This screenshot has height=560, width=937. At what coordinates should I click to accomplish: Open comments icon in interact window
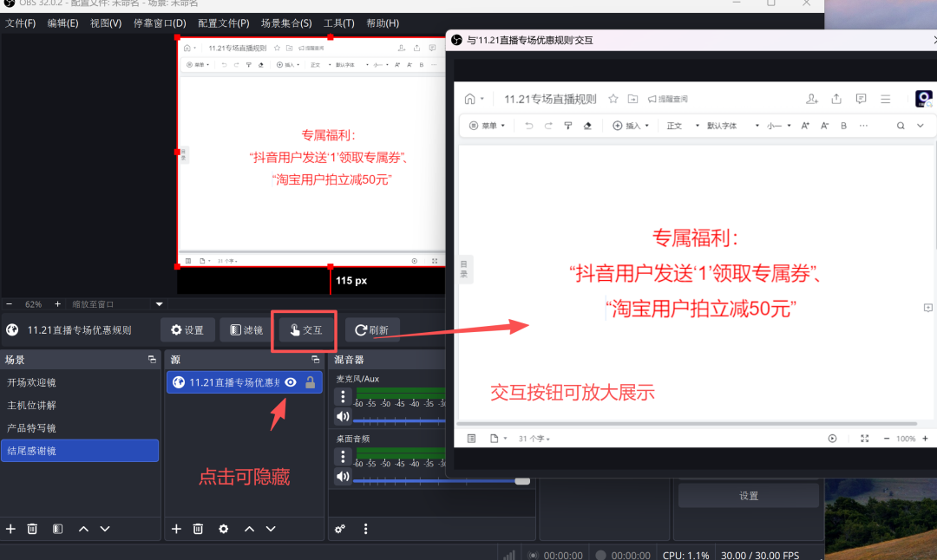click(x=861, y=99)
